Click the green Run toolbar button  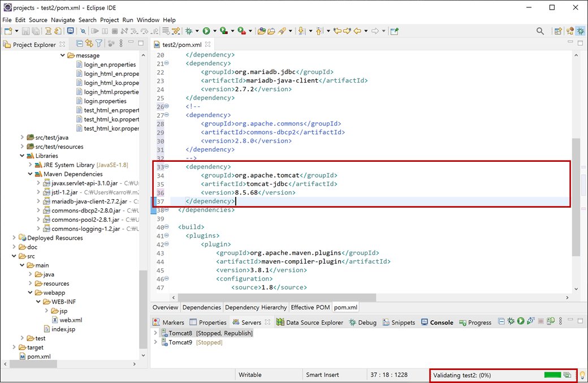pos(206,31)
